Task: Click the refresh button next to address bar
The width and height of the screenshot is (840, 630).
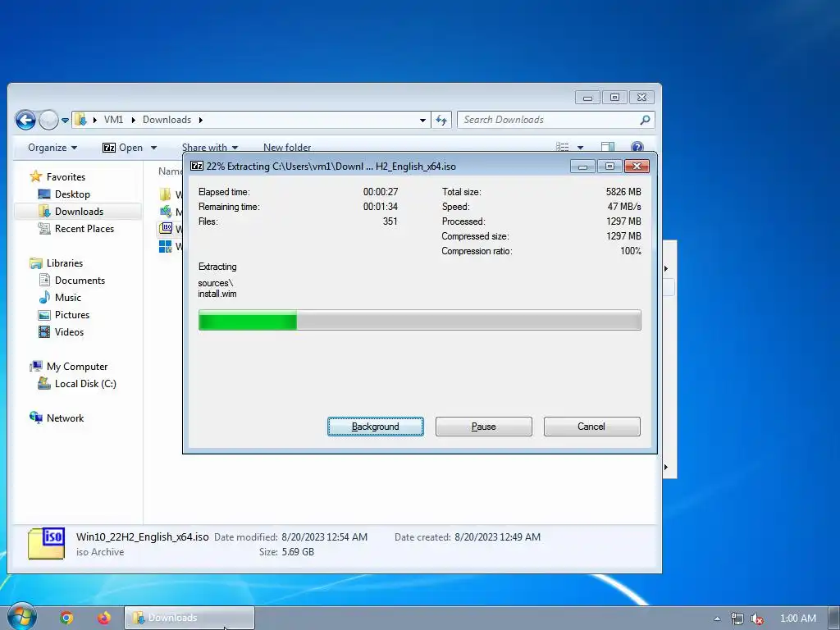Action: (441, 120)
